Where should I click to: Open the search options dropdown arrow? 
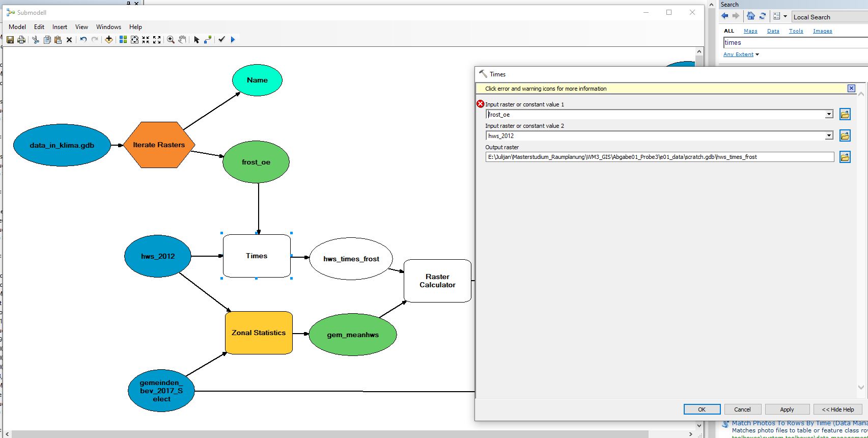click(786, 17)
